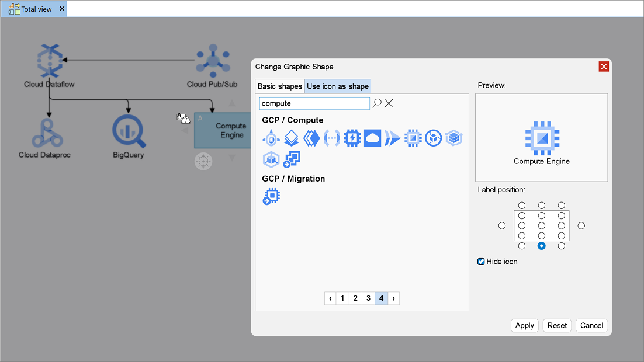Pick the App Engine icon, first in the Compute row
The width and height of the screenshot is (644, 362).
click(x=271, y=138)
